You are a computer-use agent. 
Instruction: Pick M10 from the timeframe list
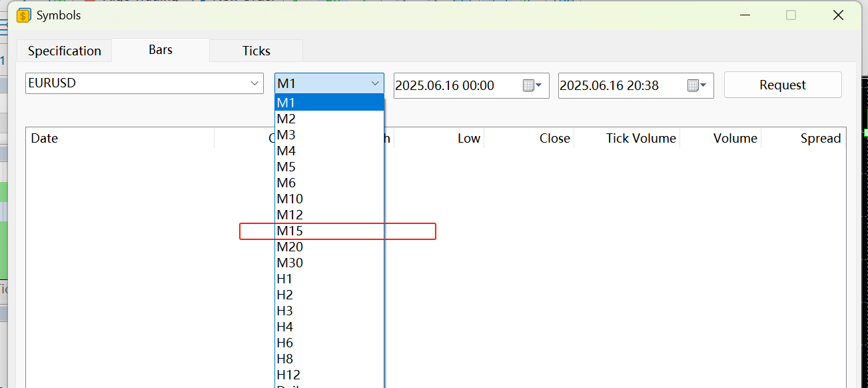330,199
